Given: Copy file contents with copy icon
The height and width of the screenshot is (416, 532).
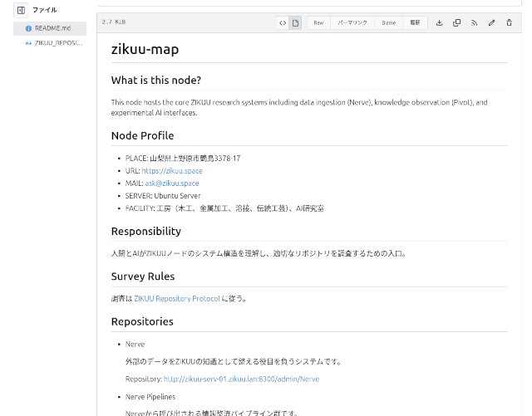Looking at the screenshot, I should [x=457, y=23].
